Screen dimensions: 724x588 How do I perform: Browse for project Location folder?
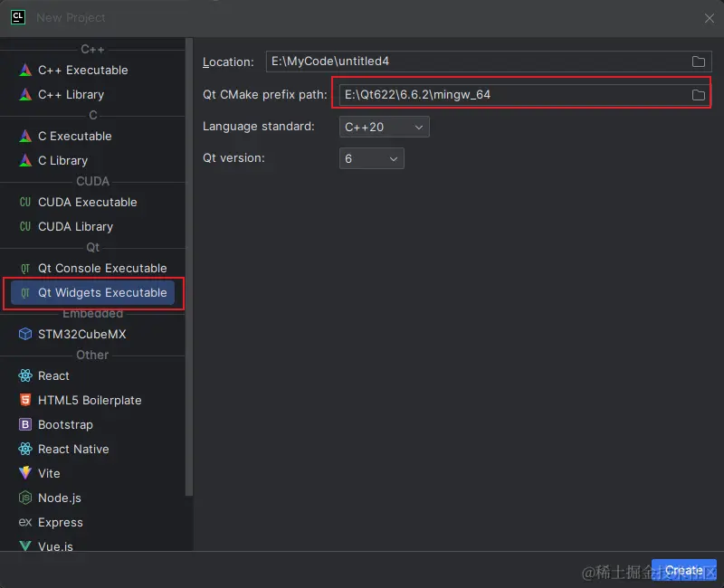click(698, 62)
